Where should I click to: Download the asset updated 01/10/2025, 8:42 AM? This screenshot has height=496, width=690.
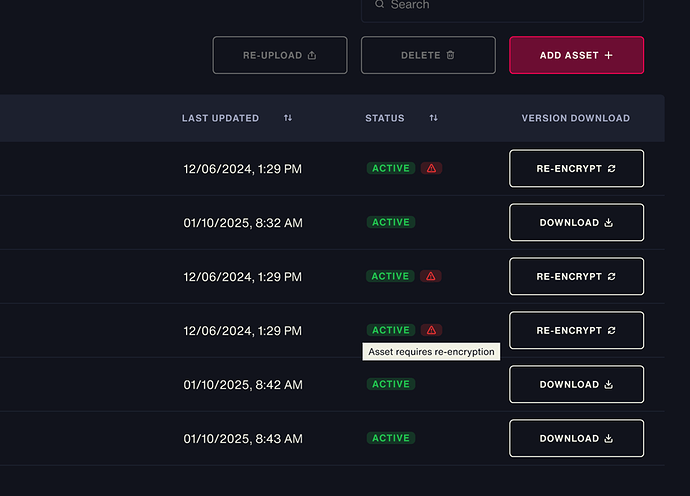point(576,385)
